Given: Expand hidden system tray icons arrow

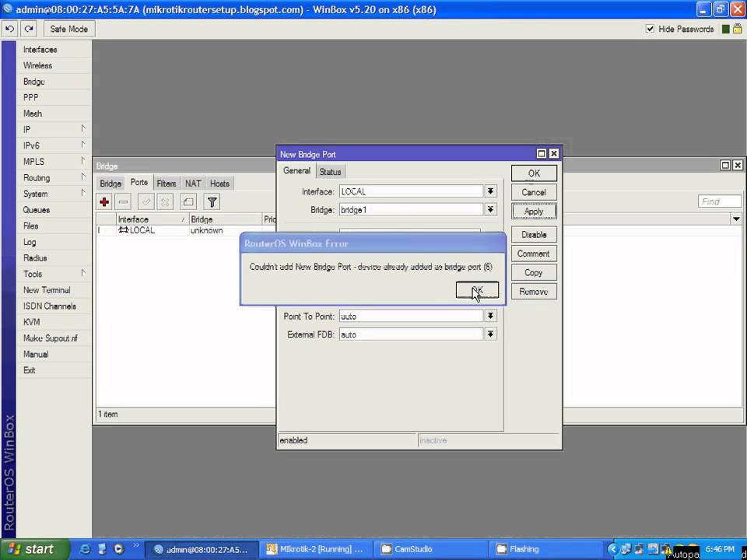Looking at the screenshot, I should coord(612,549).
